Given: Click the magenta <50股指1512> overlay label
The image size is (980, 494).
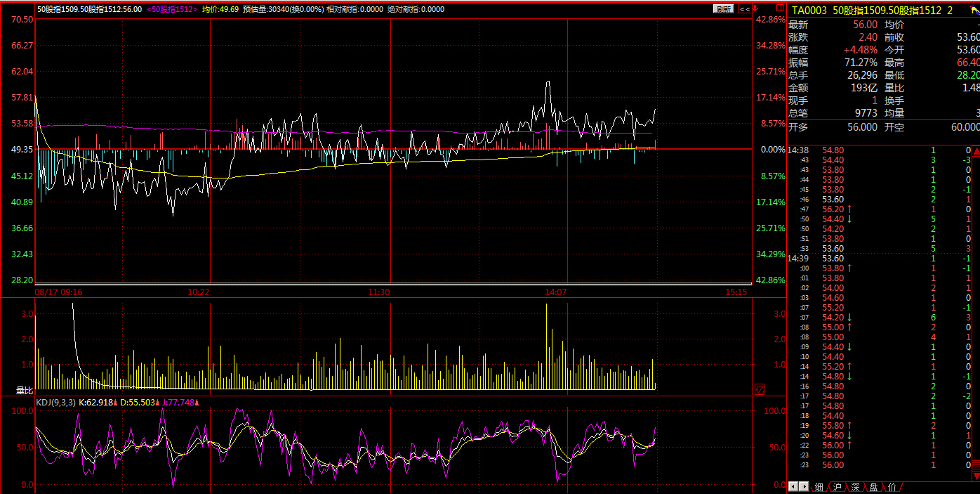Looking at the screenshot, I should coord(171,9).
